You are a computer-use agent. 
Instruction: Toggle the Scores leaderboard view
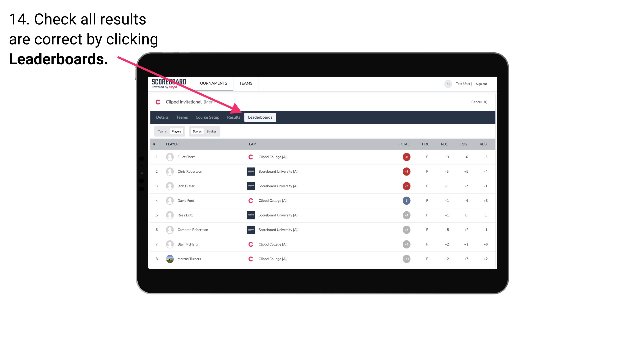[197, 131]
